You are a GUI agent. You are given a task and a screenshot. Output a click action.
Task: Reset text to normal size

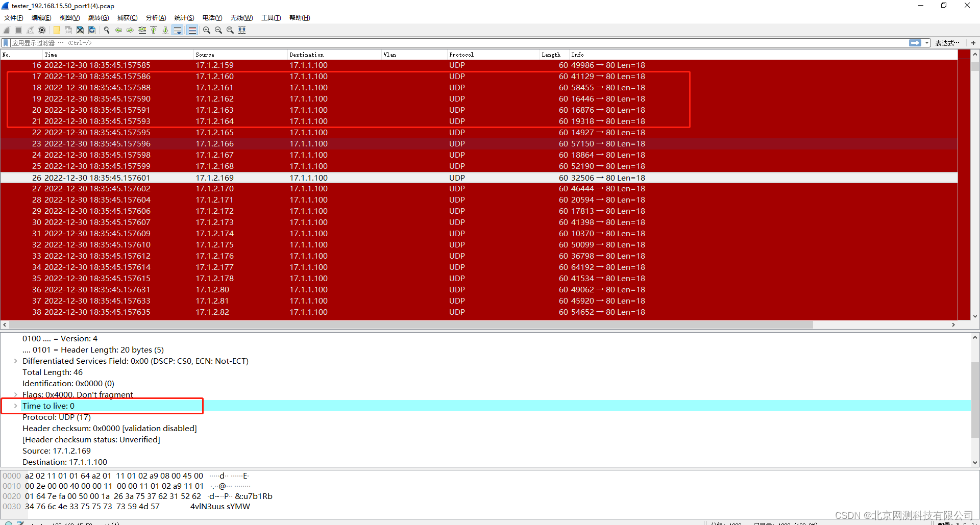(x=230, y=30)
